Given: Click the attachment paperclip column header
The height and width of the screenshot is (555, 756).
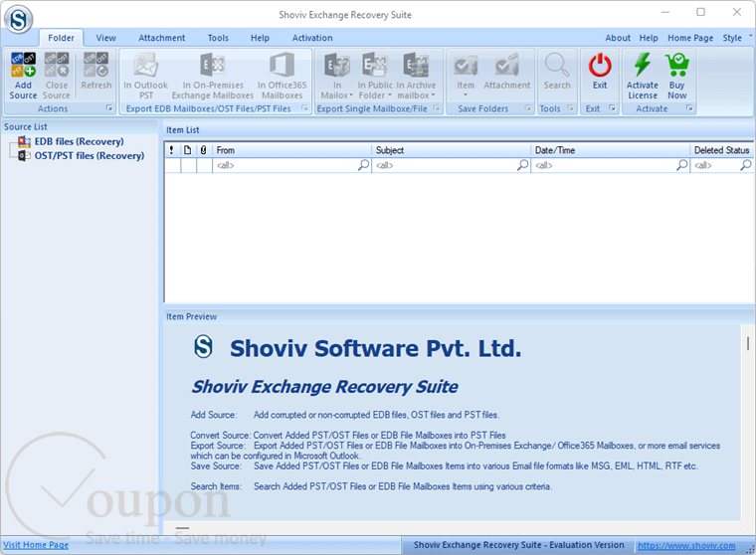Looking at the screenshot, I should tap(204, 150).
